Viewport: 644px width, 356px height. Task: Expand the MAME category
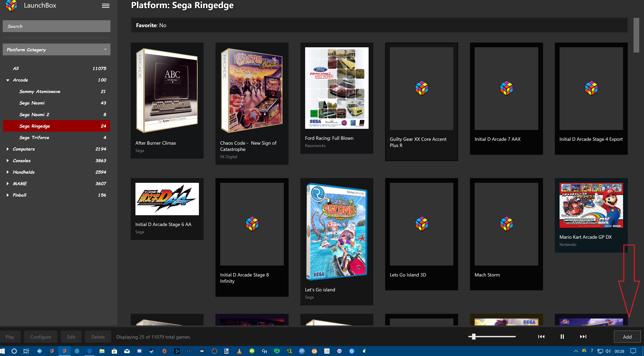point(8,183)
